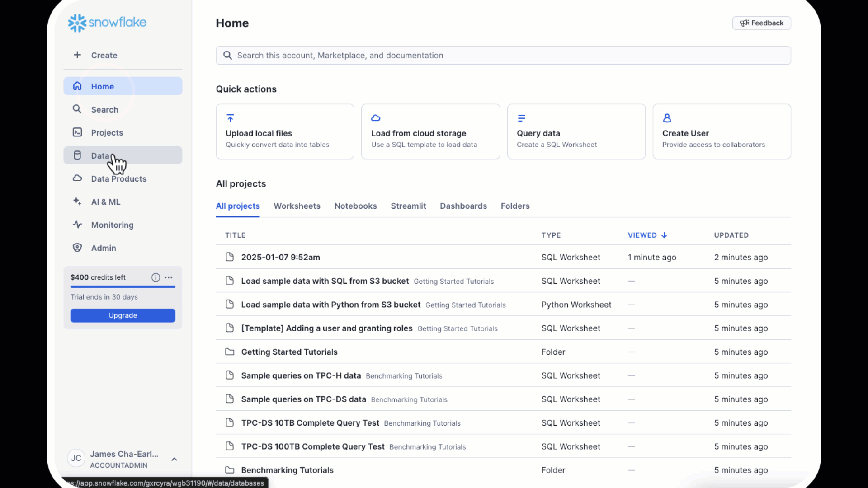Click the blue Upgrade button
The width and height of the screenshot is (868, 488).
123,315
